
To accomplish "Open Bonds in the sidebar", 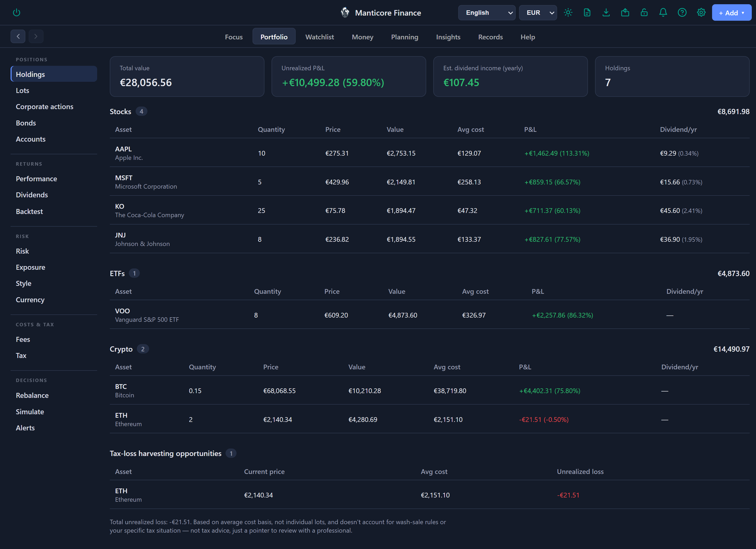I will (54, 123).
